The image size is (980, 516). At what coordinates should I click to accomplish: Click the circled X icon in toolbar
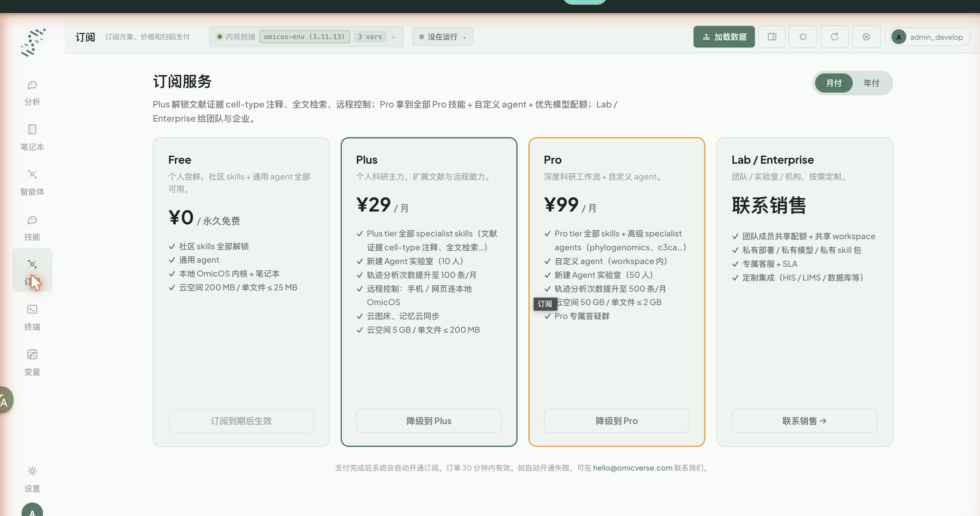[866, 37]
